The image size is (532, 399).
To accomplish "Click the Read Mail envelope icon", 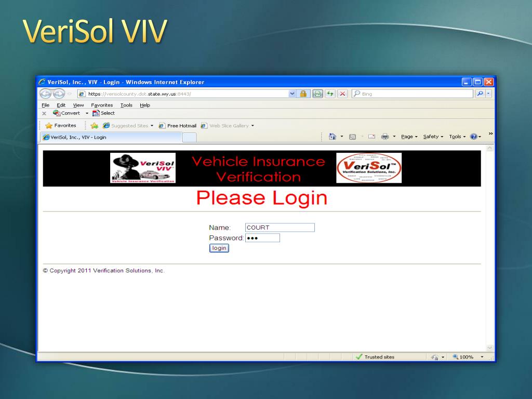I will tap(371, 137).
